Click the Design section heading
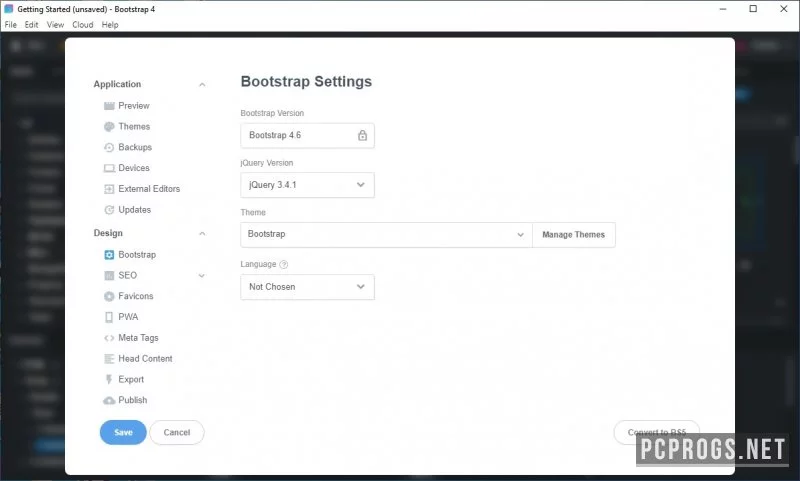The image size is (800, 481). click(x=108, y=233)
